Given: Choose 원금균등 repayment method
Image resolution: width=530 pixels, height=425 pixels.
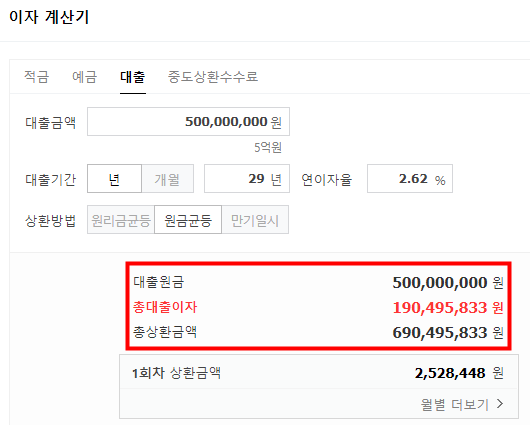Looking at the screenshot, I should [x=188, y=220].
